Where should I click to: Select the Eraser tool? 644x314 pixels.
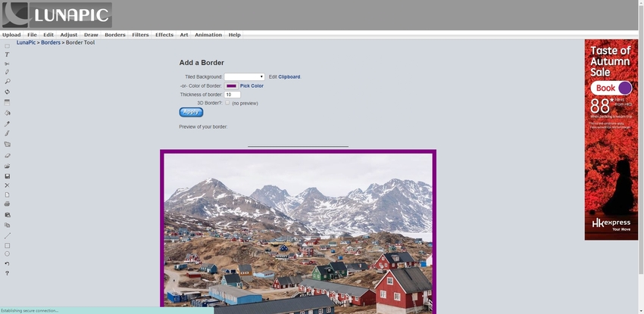coord(7,155)
